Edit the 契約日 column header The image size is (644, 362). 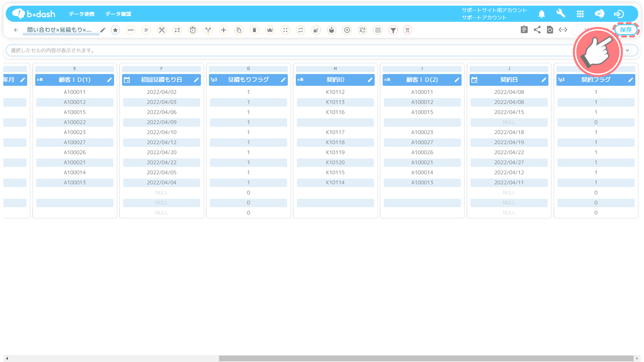point(544,80)
